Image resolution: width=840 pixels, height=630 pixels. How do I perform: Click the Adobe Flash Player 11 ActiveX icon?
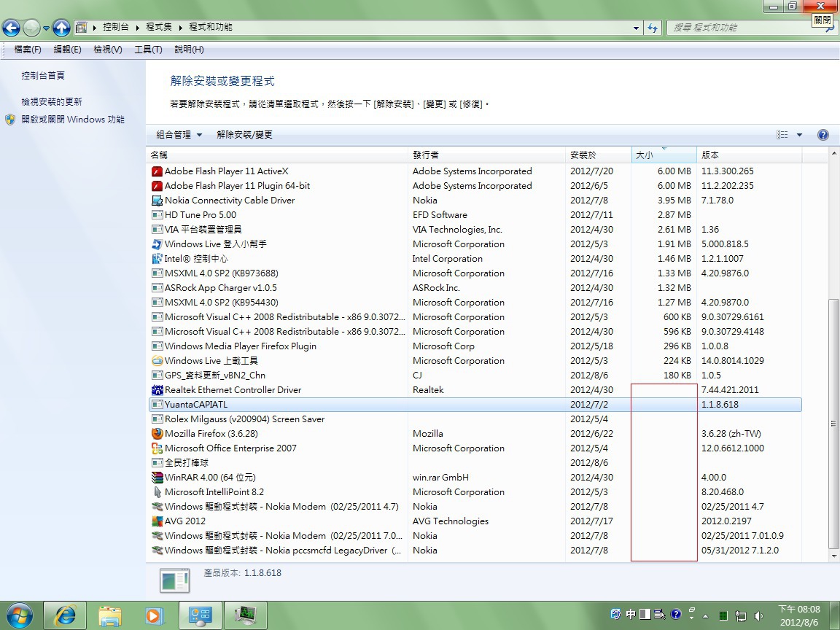[x=157, y=171]
